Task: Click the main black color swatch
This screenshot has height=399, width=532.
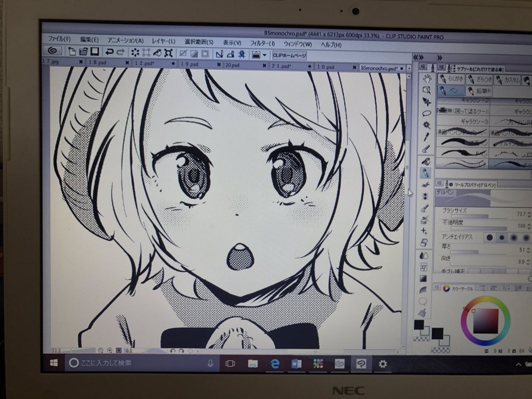Action: point(419,325)
